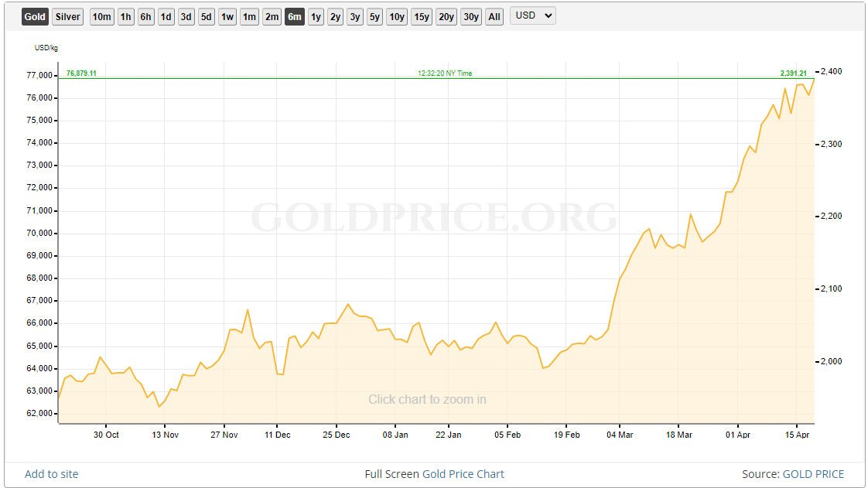This screenshot has width=868, height=488.
Task: Open the Gold Price Chart link
Action: pos(463,474)
